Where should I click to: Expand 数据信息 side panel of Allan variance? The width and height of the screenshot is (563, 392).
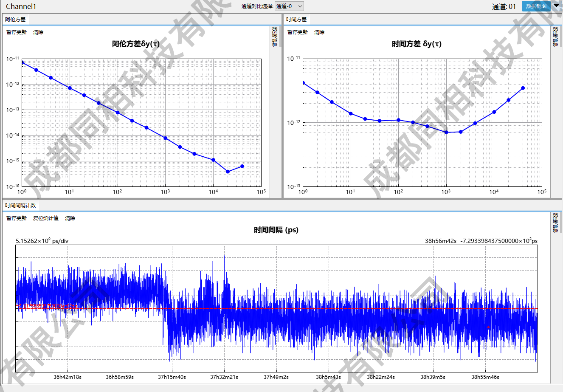[275, 37]
